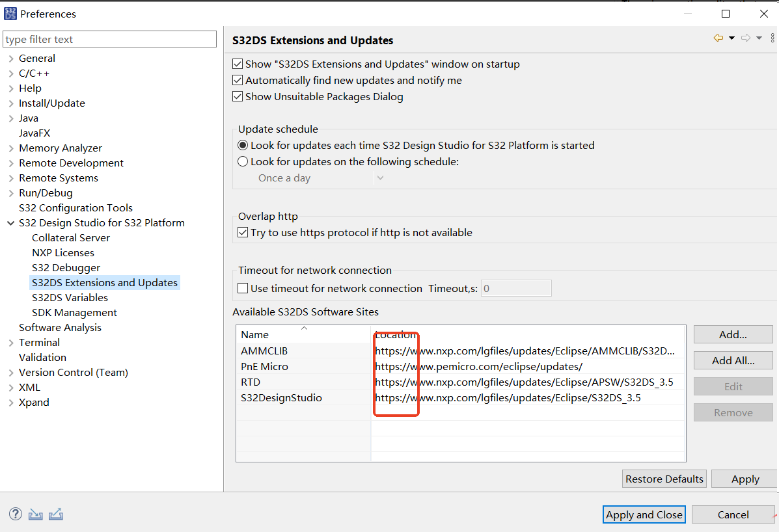This screenshot has width=779, height=532.
Task: Select look for updates on following schedule
Action: tap(243, 161)
